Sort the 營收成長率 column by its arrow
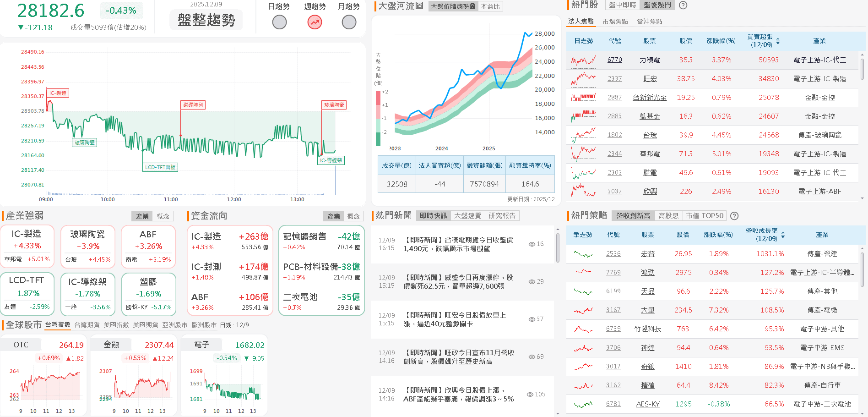Viewport: 868px width, 417px height. tap(783, 235)
